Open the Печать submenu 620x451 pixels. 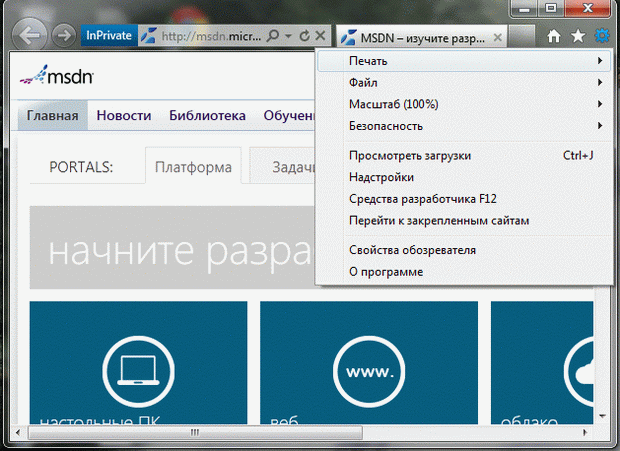[464, 61]
